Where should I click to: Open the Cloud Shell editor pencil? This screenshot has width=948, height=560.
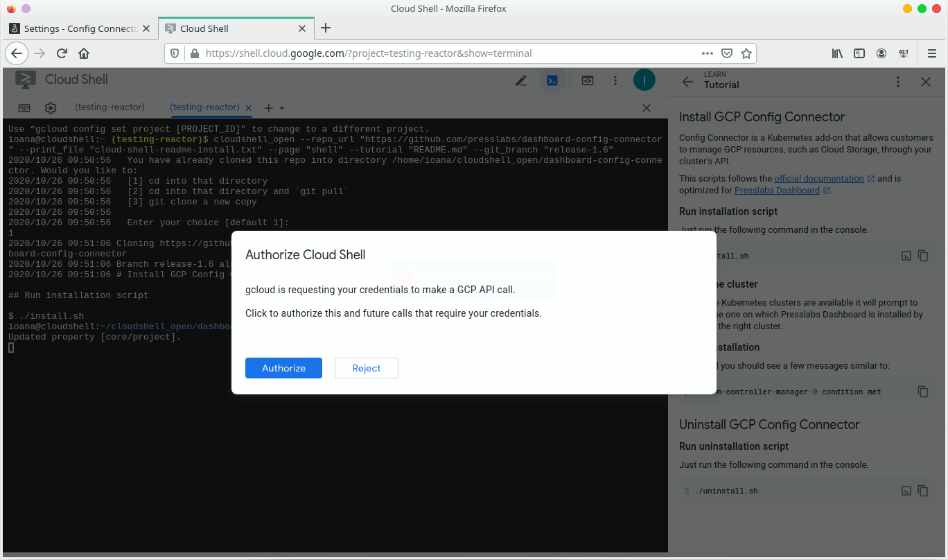(521, 80)
